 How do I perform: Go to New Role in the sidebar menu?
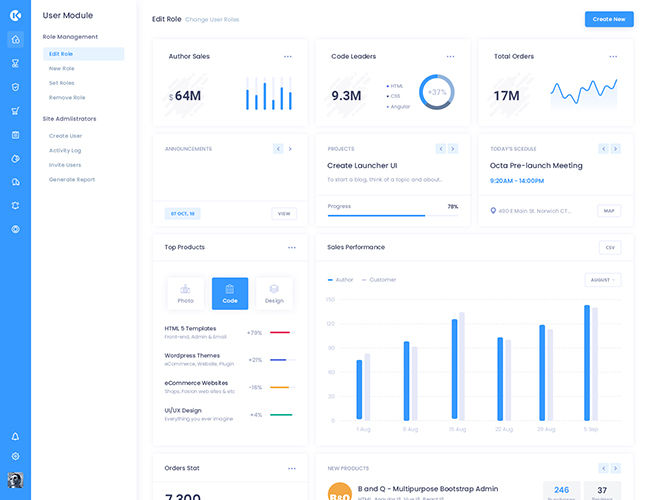61,68
